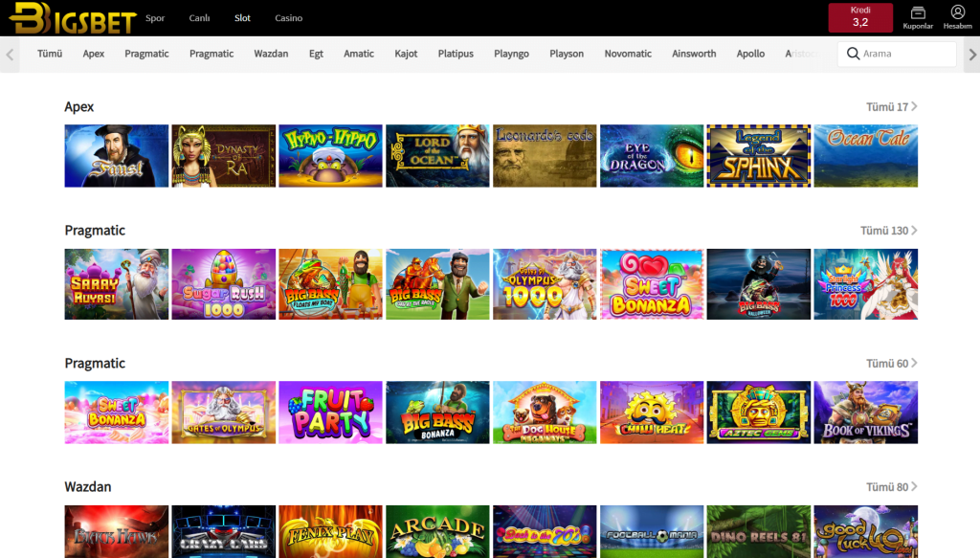Expand all Apex games (Tümü 17)
This screenshot has height=558, width=980.
pos(891,107)
